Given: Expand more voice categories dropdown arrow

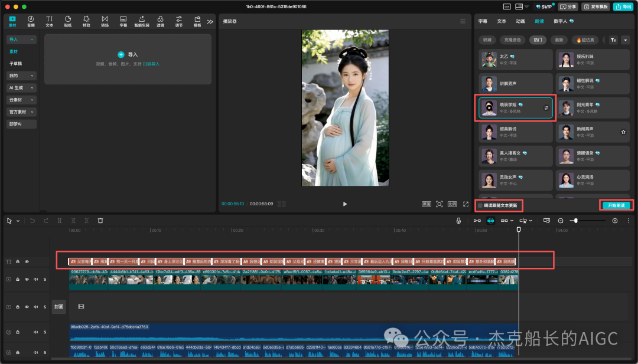Looking at the screenshot, I should point(626,40).
